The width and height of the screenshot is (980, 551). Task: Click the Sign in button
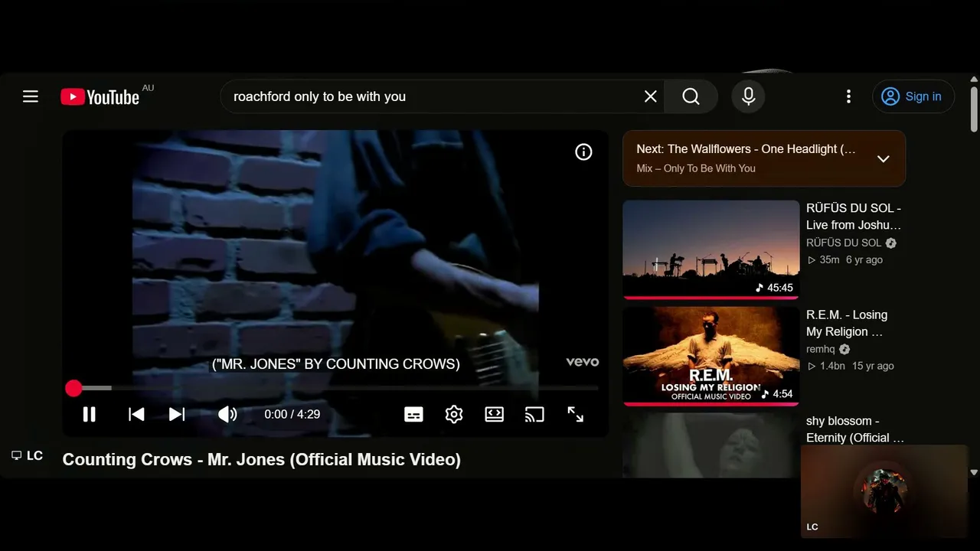pyautogui.click(x=913, y=96)
